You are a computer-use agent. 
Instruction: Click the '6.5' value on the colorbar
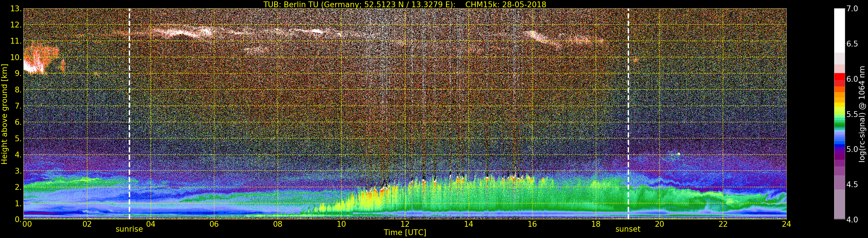pos(852,44)
